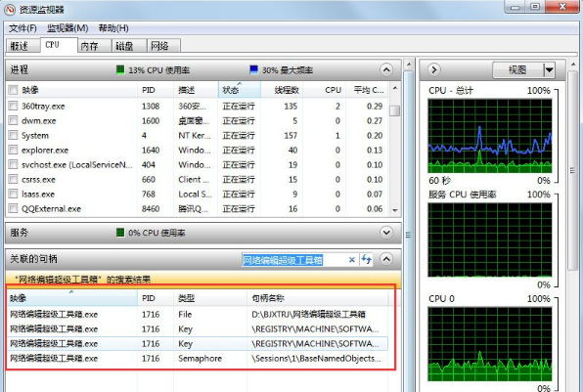
Task: Select the 360tray.exe process row
Action: tap(198, 106)
